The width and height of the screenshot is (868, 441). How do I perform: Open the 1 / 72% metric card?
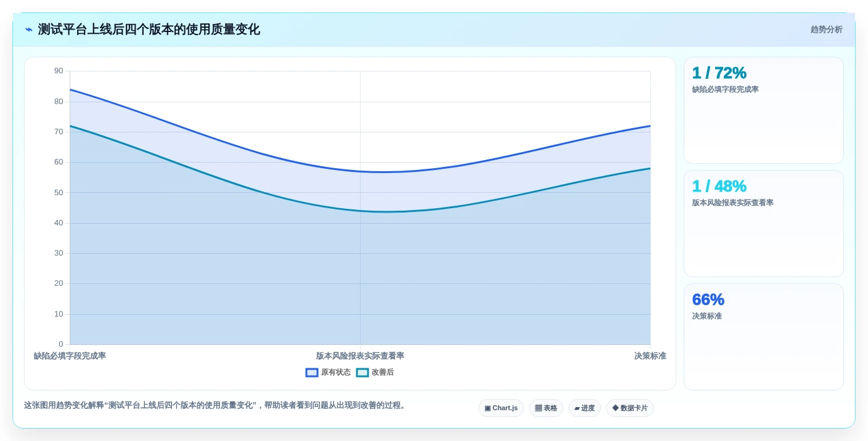pyautogui.click(x=764, y=110)
